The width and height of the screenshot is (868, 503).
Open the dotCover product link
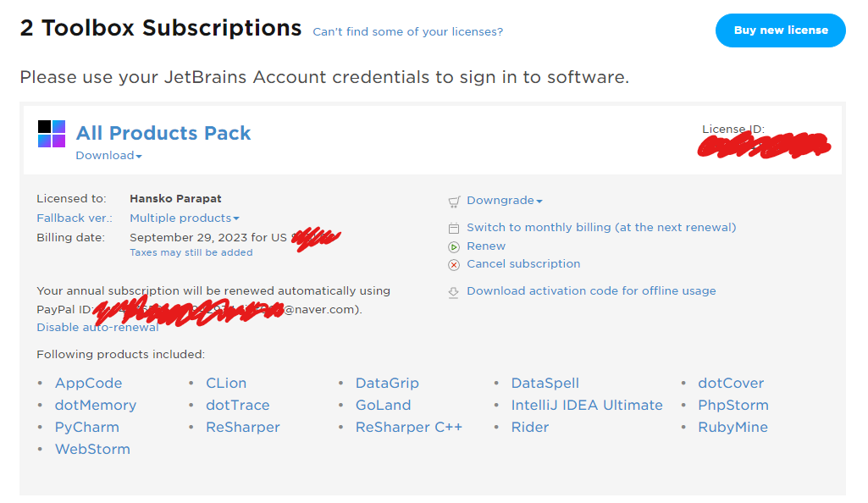(731, 383)
